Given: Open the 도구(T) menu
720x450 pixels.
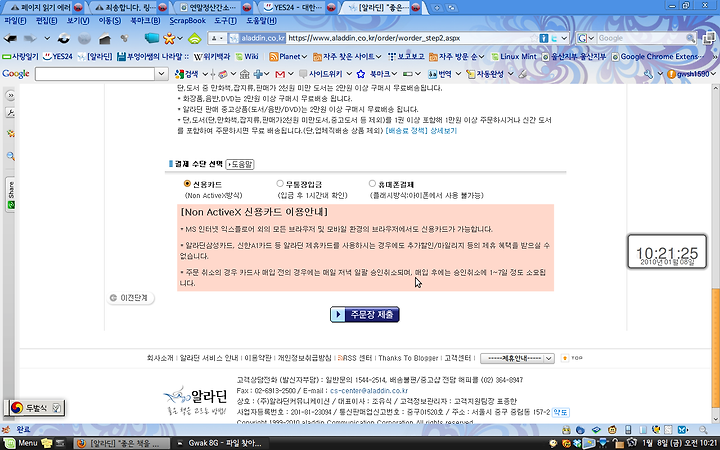Looking at the screenshot, I should coord(225,20).
